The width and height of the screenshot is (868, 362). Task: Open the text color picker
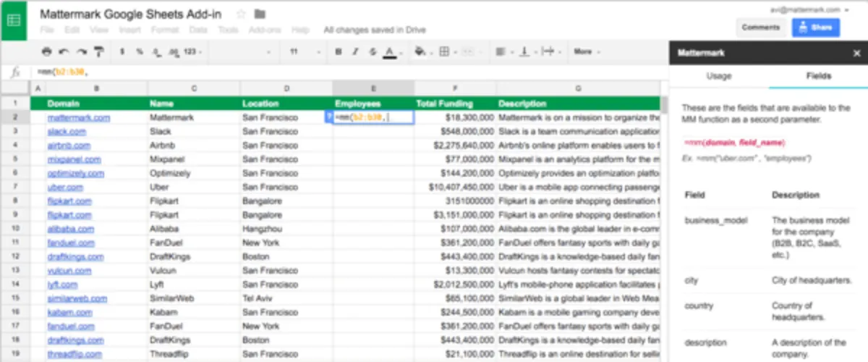(393, 51)
